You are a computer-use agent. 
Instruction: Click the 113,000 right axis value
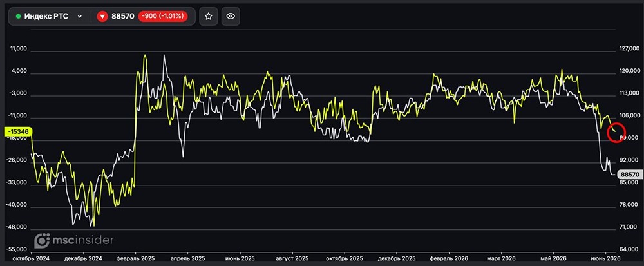629,93
